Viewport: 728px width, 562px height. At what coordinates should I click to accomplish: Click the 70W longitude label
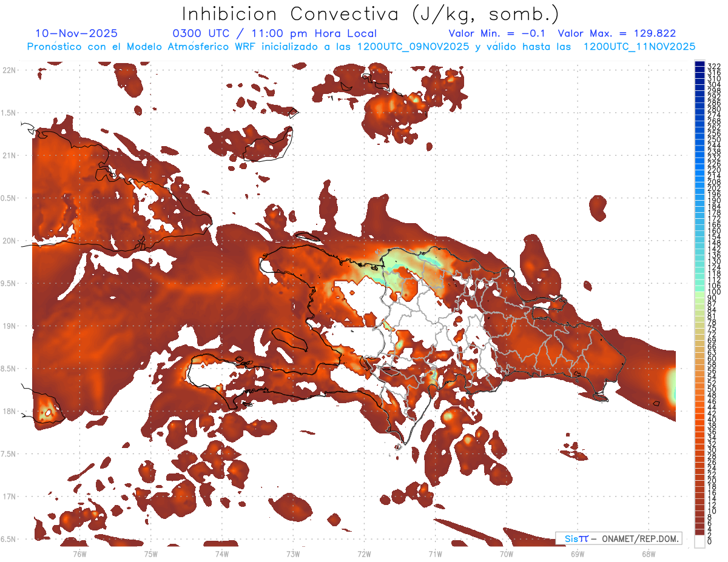click(507, 554)
